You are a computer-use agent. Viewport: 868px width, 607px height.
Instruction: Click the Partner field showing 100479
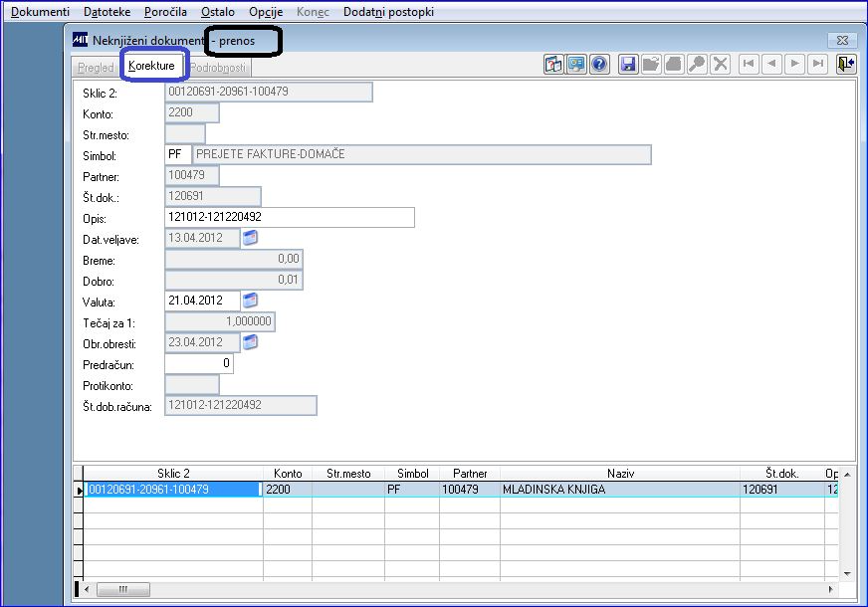click(x=191, y=175)
